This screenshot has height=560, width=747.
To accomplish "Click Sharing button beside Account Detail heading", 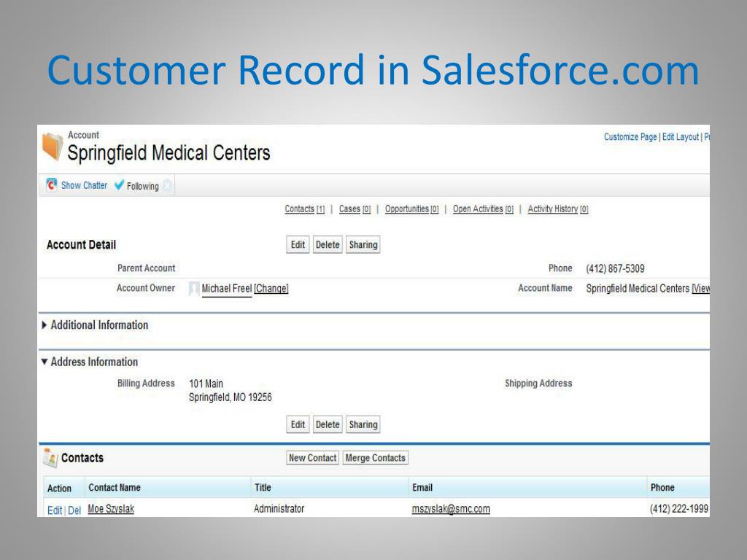I will pyautogui.click(x=363, y=245).
